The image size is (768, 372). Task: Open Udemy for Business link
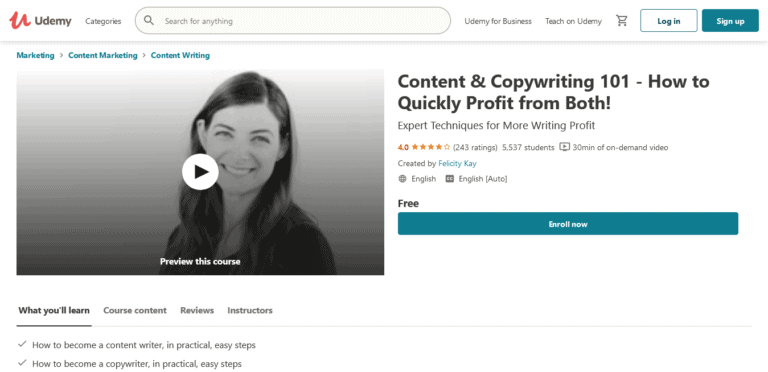click(x=498, y=21)
